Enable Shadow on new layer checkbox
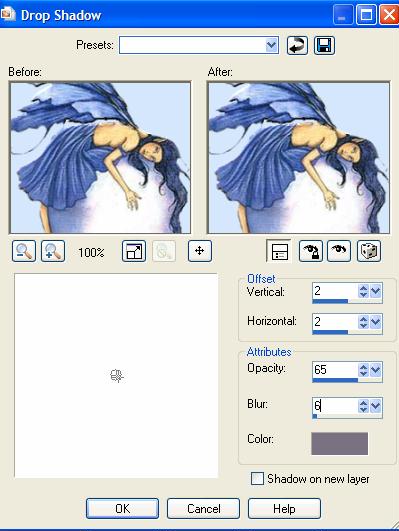 coord(257,479)
